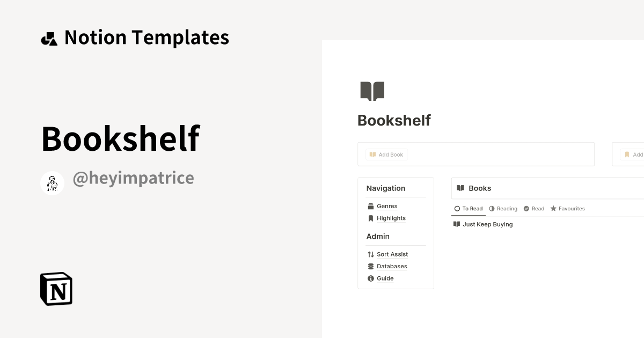Click the book icon in the Books header
644x338 pixels.
pos(460,188)
